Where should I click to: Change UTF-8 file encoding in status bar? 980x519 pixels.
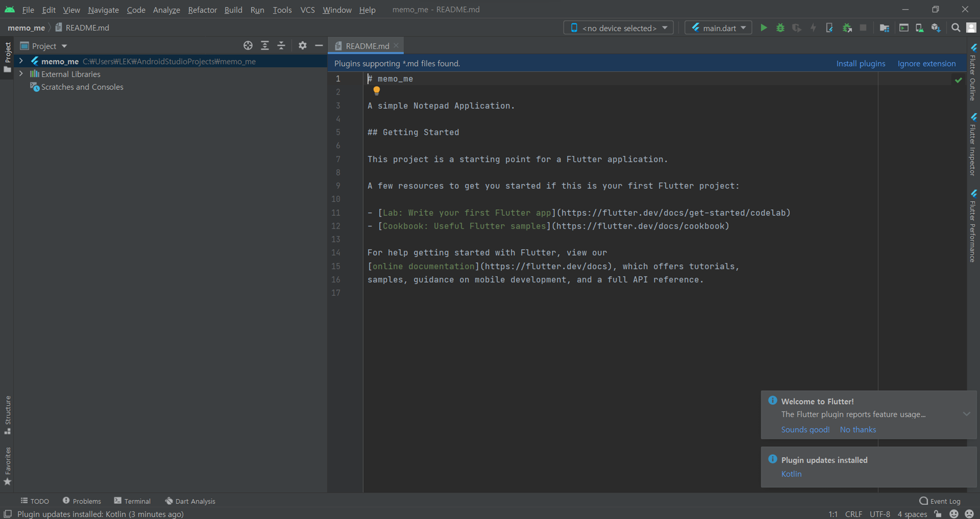coord(880,514)
